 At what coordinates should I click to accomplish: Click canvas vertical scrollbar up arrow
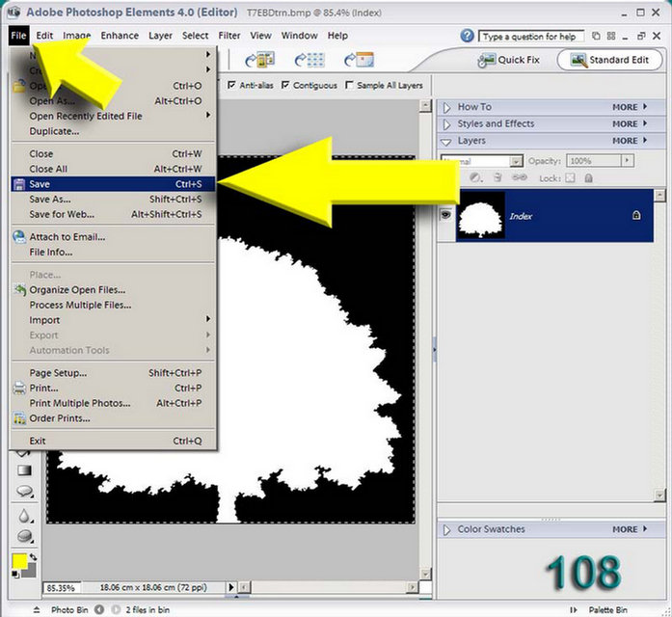click(425, 105)
